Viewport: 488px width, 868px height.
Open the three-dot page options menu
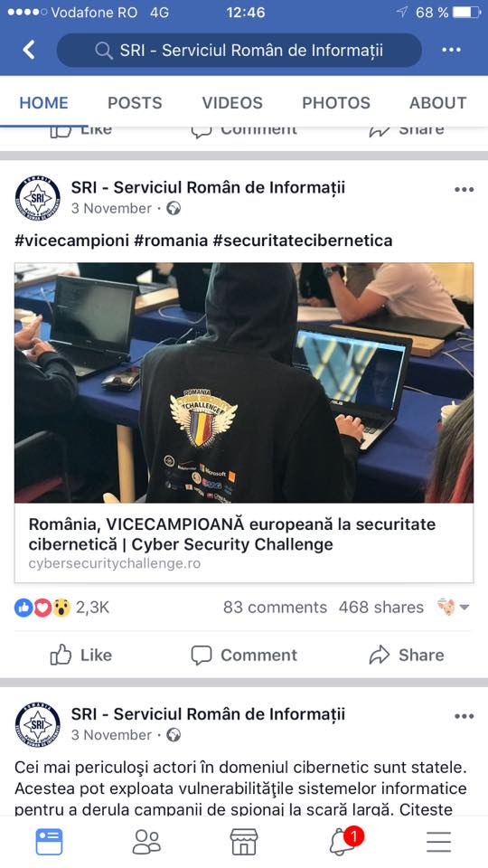[451, 50]
